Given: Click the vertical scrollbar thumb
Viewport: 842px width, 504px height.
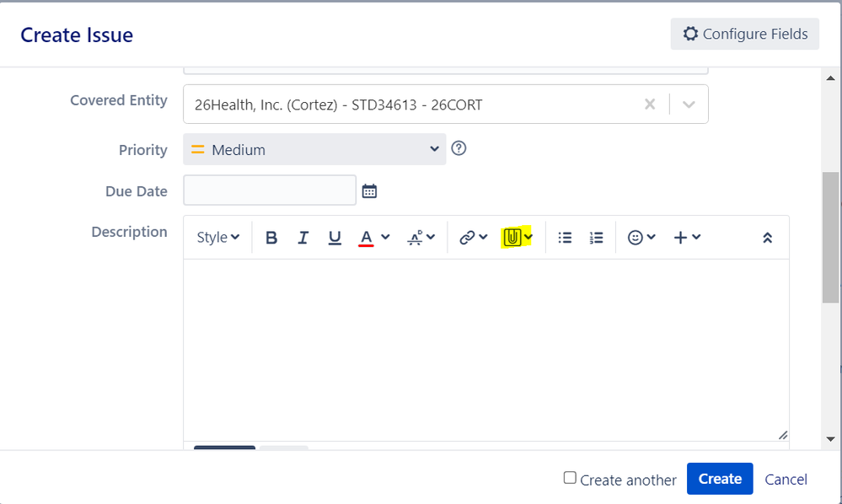Looking at the screenshot, I should click(831, 238).
